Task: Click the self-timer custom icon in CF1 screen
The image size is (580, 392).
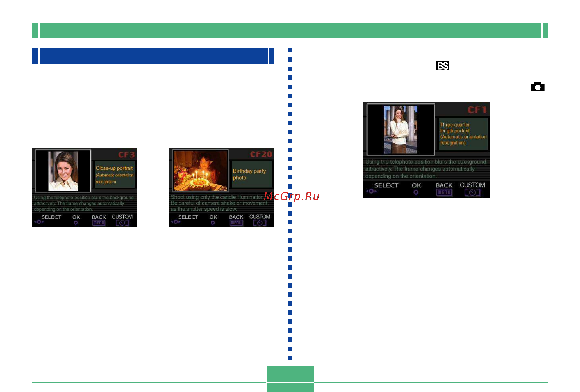Action: [x=472, y=192]
